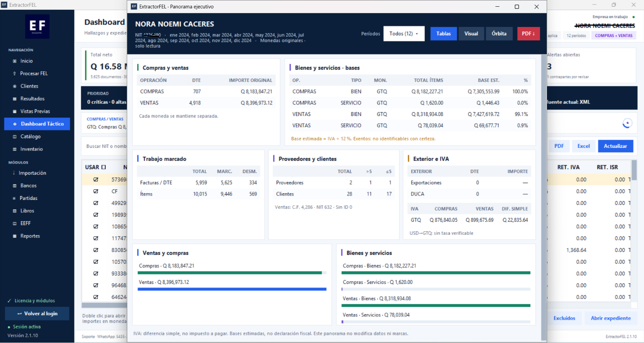The width and height of the screenshot is (644, 343).
Task: Open the Procesar FEL sidebar icon
Action: point(15,73)
